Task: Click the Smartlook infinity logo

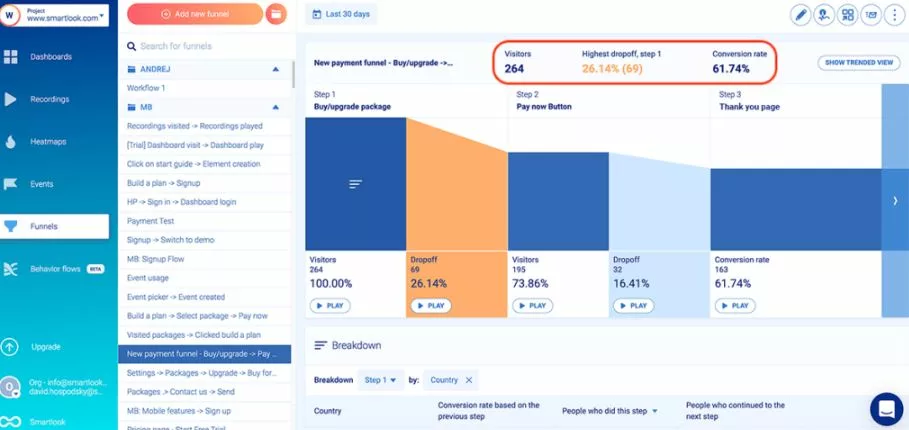Action: click(10, 421)
